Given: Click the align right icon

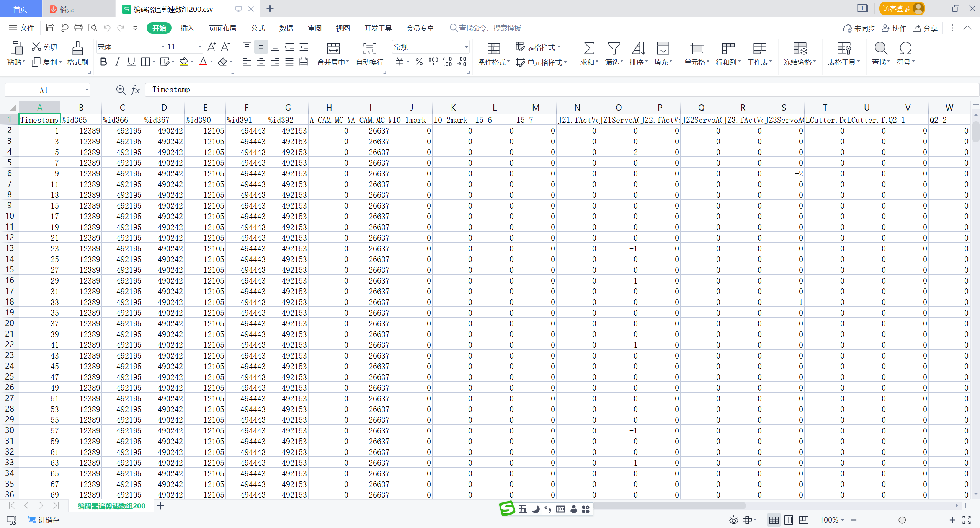Looking at the screenshot, I should tap(275, 62).
